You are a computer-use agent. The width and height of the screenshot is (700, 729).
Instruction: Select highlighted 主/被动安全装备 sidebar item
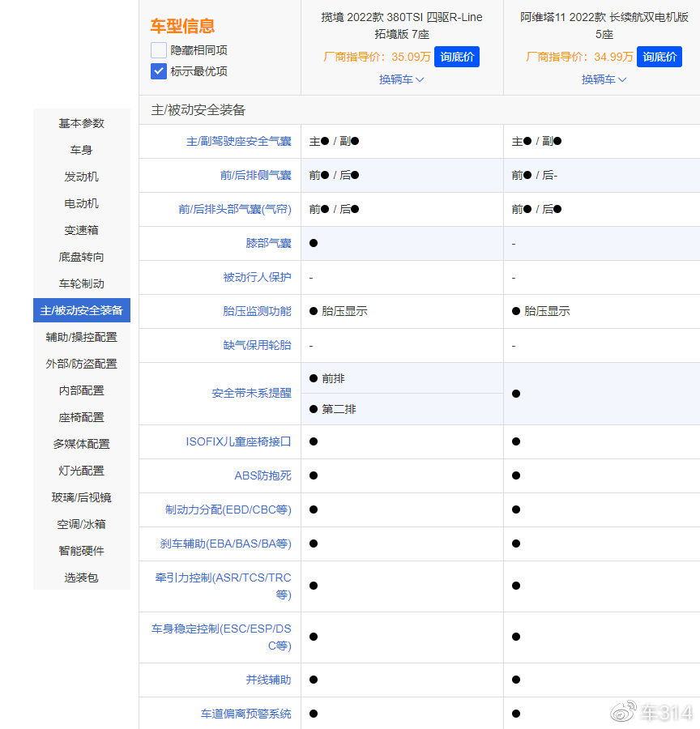point(81,310)
